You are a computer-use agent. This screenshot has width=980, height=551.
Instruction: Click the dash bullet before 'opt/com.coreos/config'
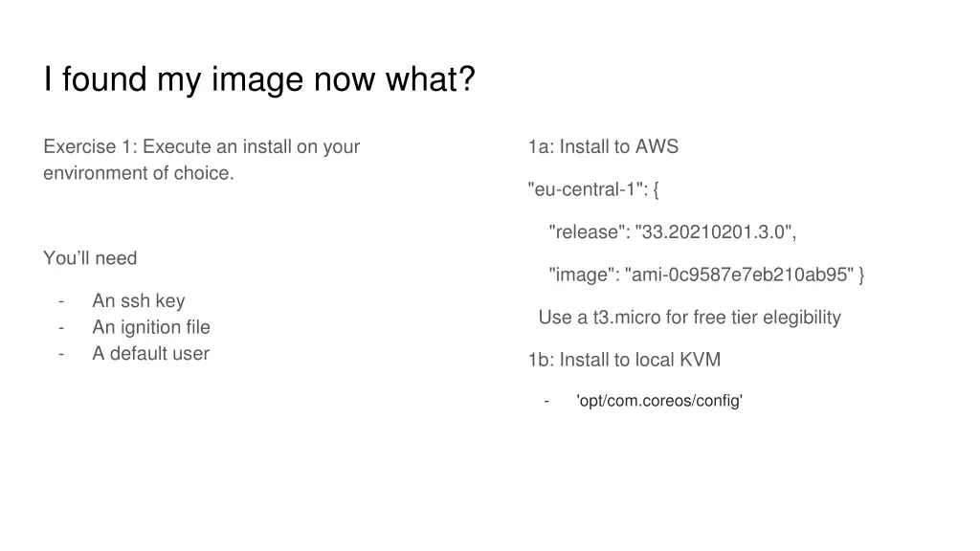tap(546, 401)
